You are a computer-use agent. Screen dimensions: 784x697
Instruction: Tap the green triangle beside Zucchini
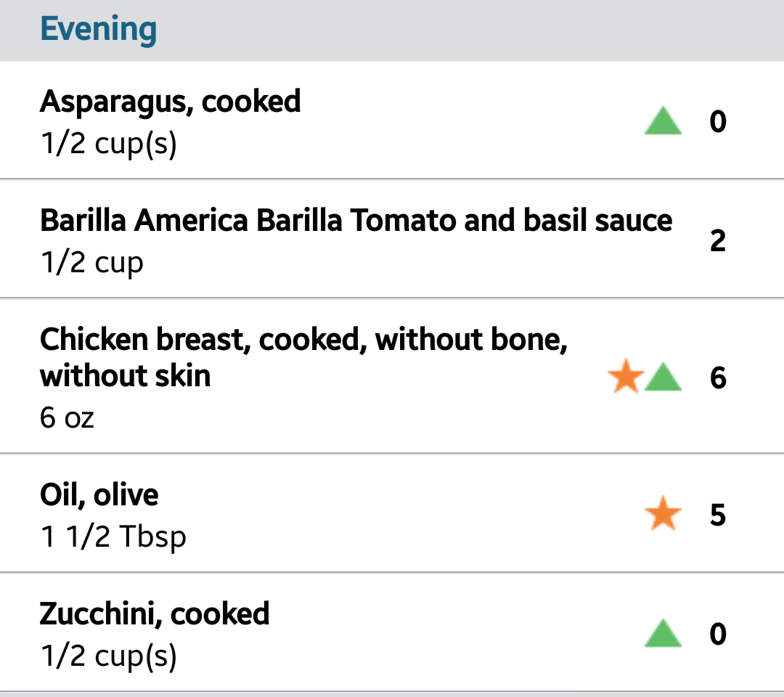point(663,635)
